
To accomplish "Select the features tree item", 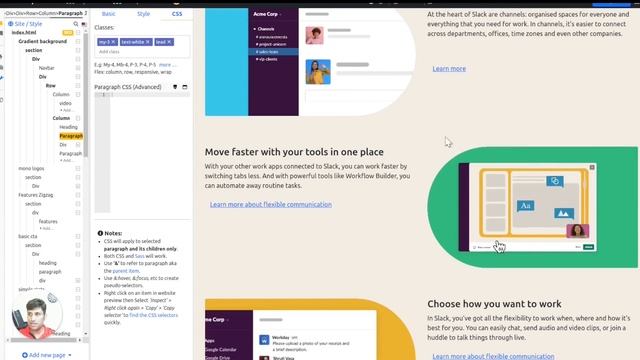I will click(48, 222).
